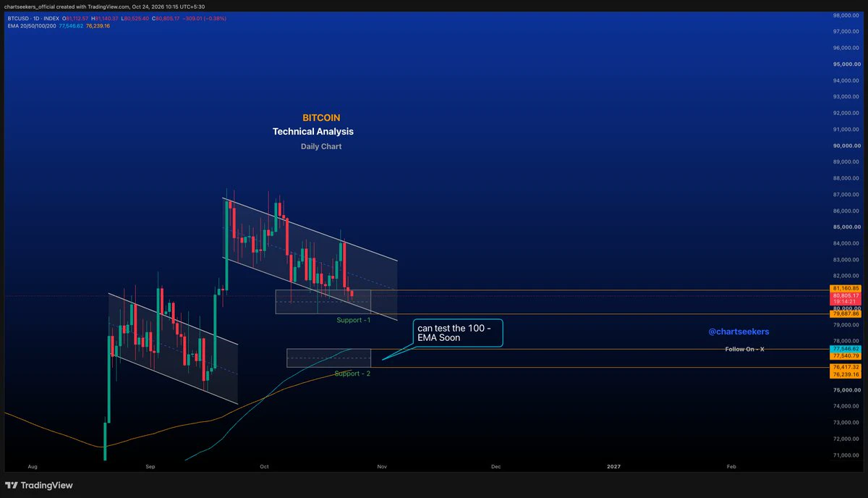The image size is (868, 498).
Task: Click the 2027 label on time axis
Action: tap(613, 468)
